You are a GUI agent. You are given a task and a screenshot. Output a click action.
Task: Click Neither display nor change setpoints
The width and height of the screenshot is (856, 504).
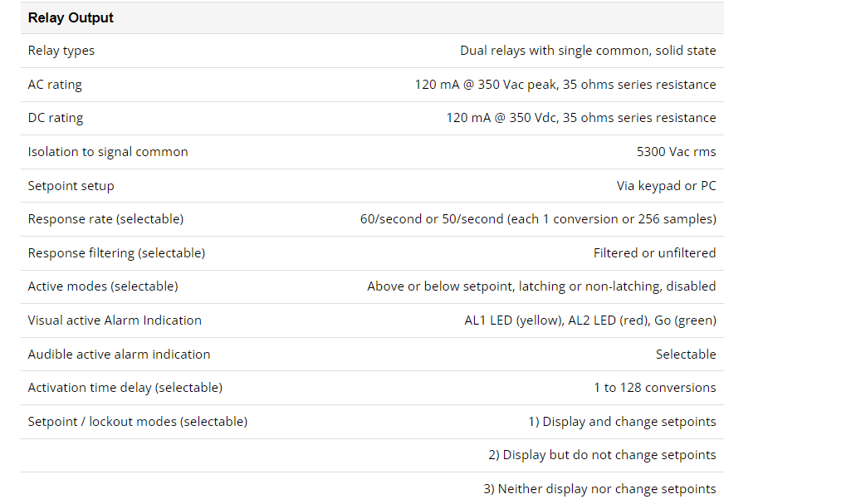599,489
